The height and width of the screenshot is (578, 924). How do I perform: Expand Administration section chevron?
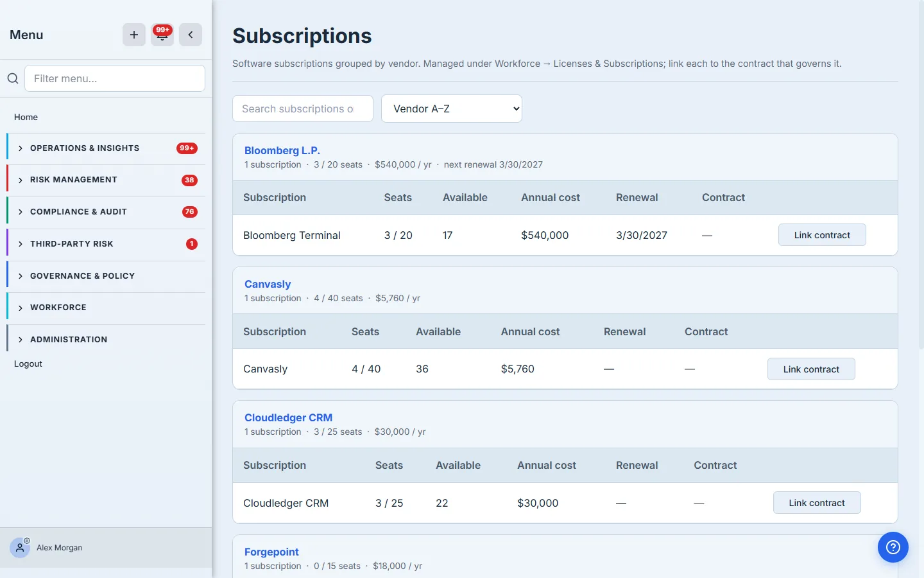(21, 340)
